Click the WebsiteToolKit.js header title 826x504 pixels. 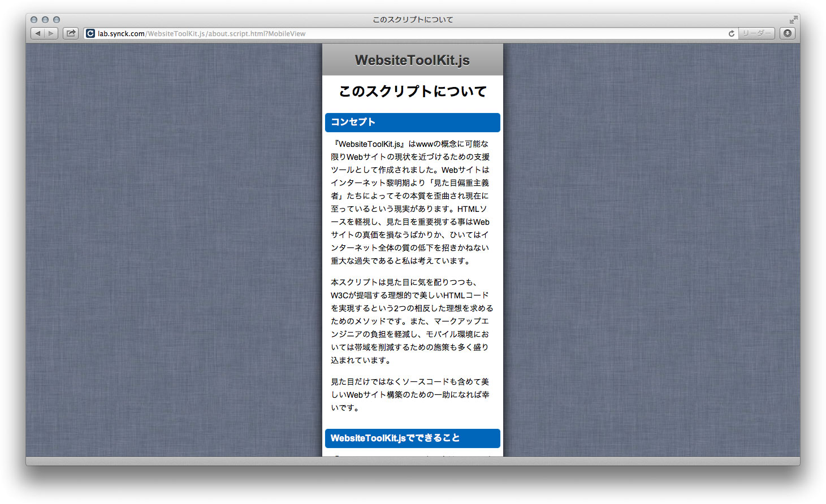point(412,60)
